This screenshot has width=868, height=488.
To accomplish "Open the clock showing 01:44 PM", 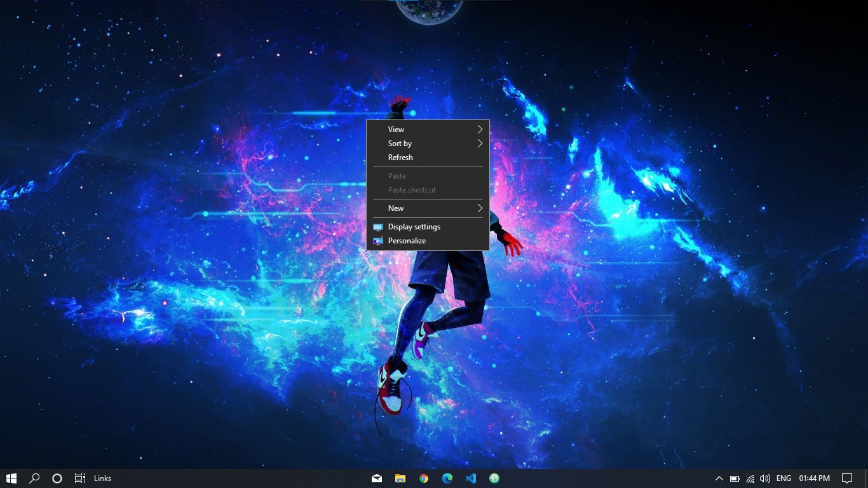I will 815,478.
